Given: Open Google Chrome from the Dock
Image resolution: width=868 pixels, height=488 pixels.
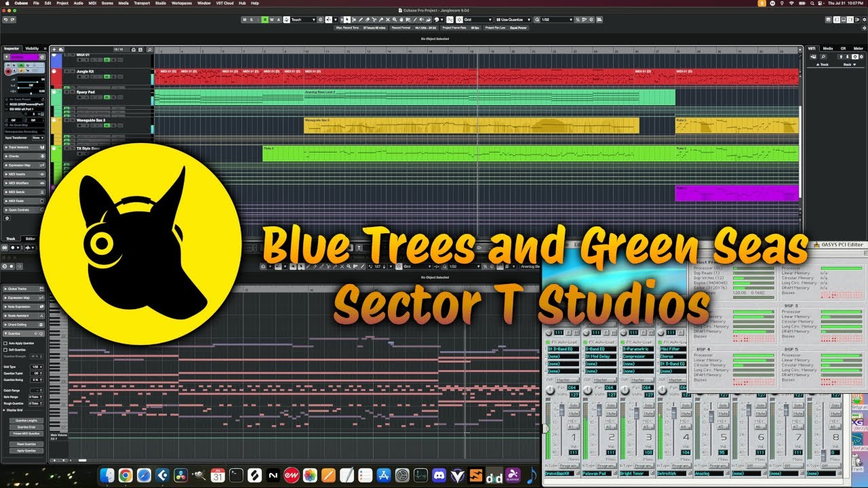Looking at the screenshot, I should pyautogui.click(x=125, y=476).
